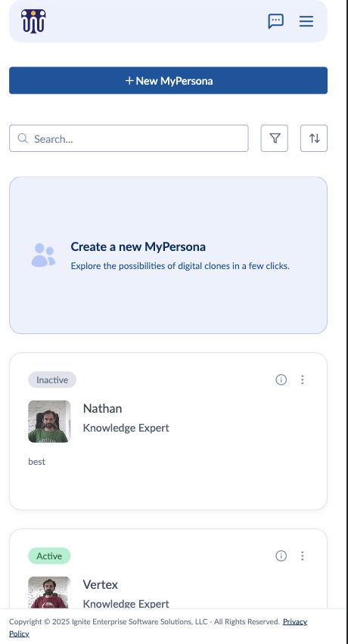Image resolution: width=348 pixels, height=644 pixels.
Task: Open the three-dot menu for Vertex
Action: click(x=303, y=556)
